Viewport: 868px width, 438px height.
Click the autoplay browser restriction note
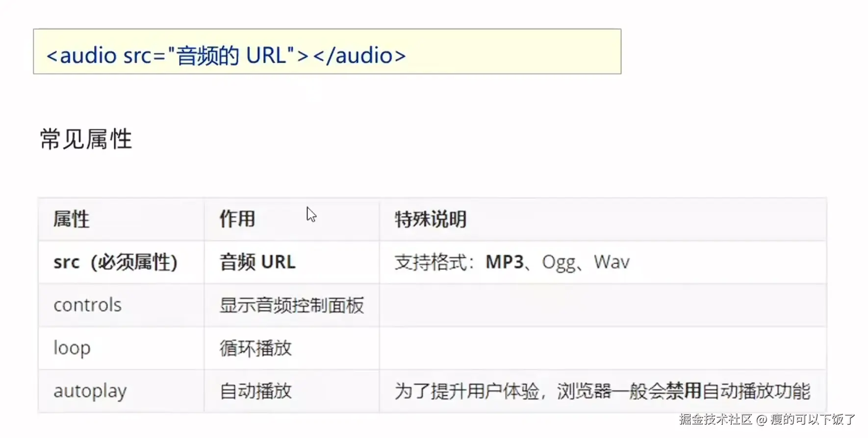point(602,391)
